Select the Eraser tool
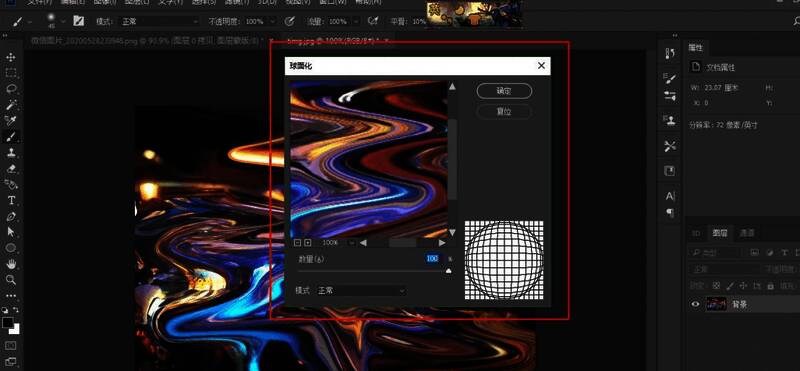 11,168
